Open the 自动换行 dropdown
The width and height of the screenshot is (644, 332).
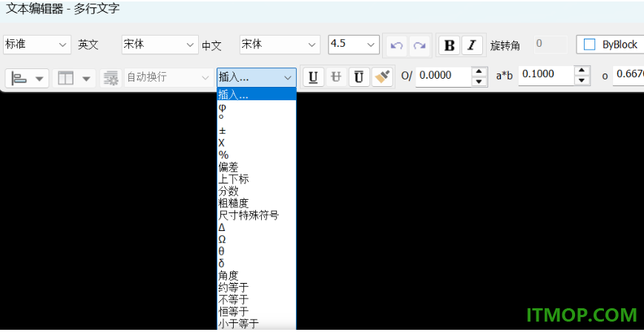pos(168,77)
